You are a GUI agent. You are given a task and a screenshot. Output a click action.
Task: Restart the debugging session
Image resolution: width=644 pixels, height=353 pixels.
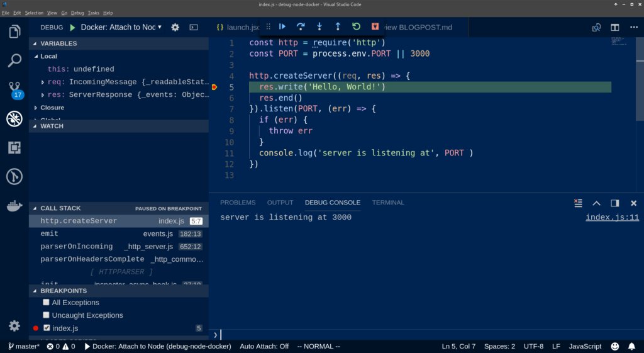coord(356,26)
